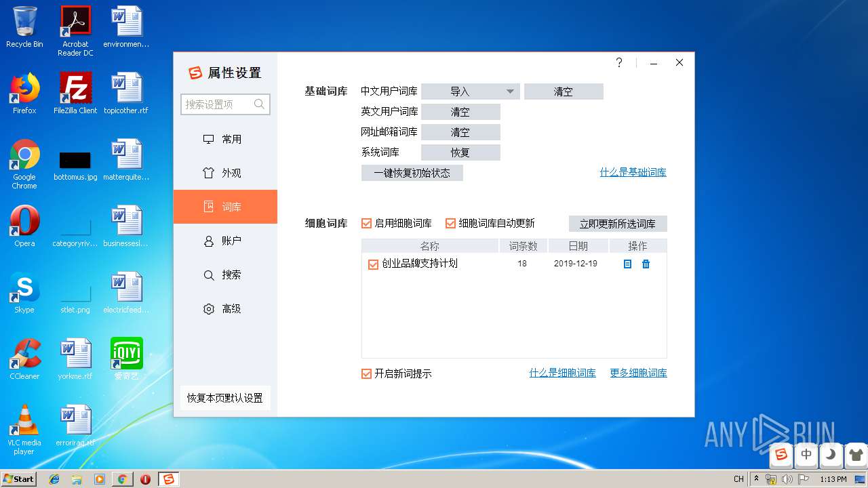
Task: Click the Sogou logo in the floating toolbar
Action: click(782, 455)
